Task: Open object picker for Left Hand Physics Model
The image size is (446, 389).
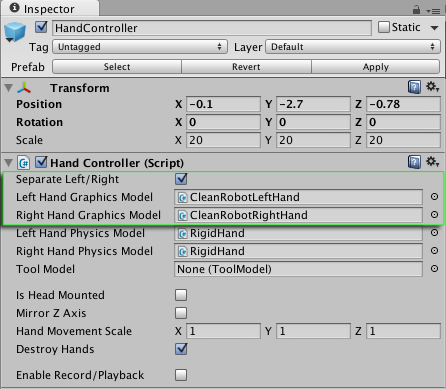Action: point(434,233)
